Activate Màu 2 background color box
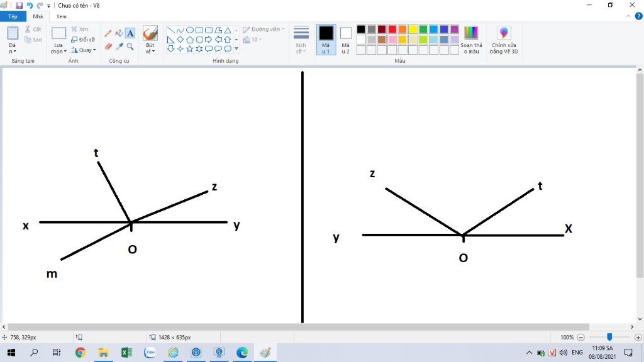Viewport: 644px width, 362px height. point(346,40)
